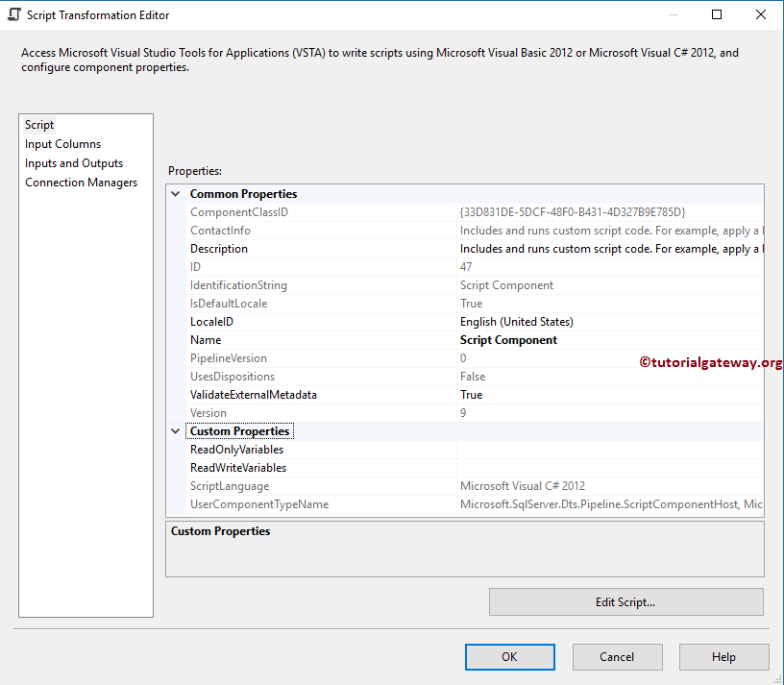Viewport: 784px width, 685px height.
Task: Click OK to confirm changes
Action: tap(509, 656)
